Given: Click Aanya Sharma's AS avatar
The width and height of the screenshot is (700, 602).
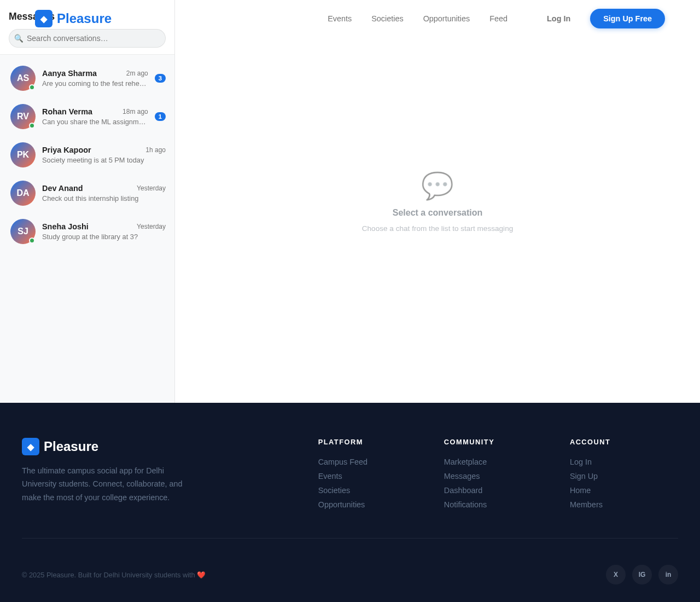Looking at the screenshot, I should 23,78.
